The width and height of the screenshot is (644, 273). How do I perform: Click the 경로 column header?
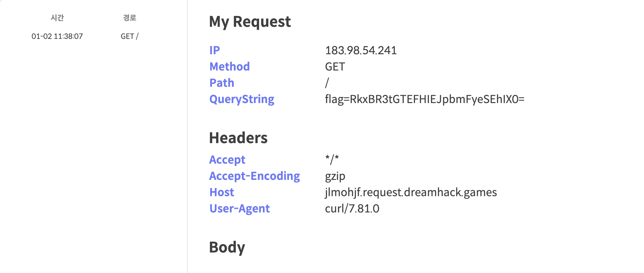pos(130,18)
